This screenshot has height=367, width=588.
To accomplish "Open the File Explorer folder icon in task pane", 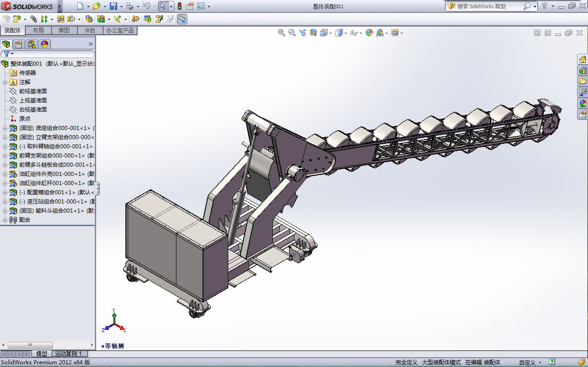I will coord(582,81).
